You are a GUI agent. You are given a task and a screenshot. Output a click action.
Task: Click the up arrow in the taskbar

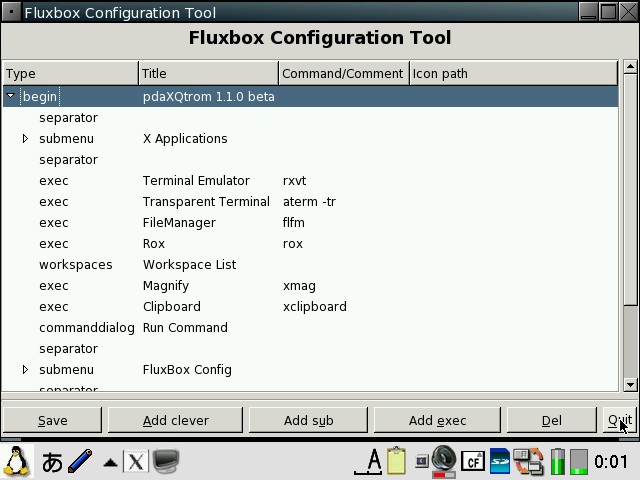pos(110,462)
